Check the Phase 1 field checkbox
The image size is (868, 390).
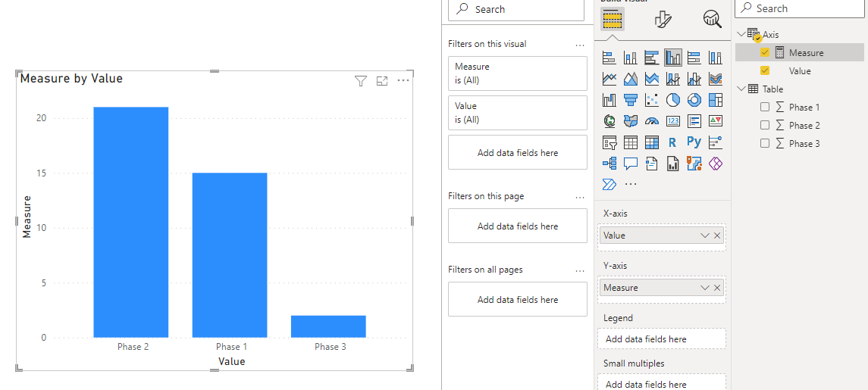pos(765,107)
